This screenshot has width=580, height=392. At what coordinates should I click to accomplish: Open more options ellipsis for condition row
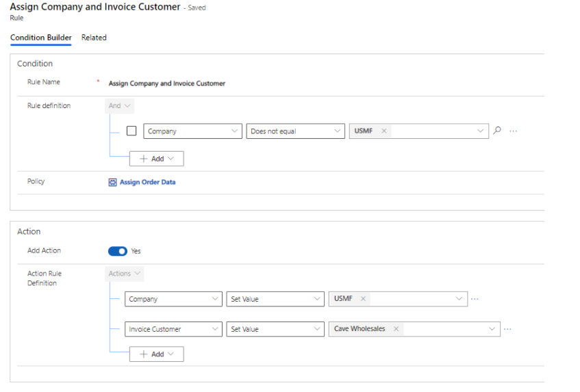513,131
